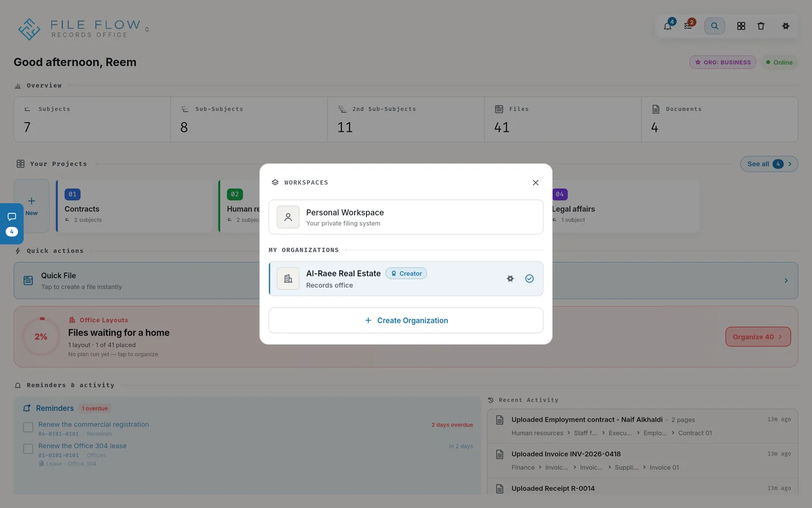
Task: Expand the Quick File chevron arrow
Action: [x=786, y=281]
